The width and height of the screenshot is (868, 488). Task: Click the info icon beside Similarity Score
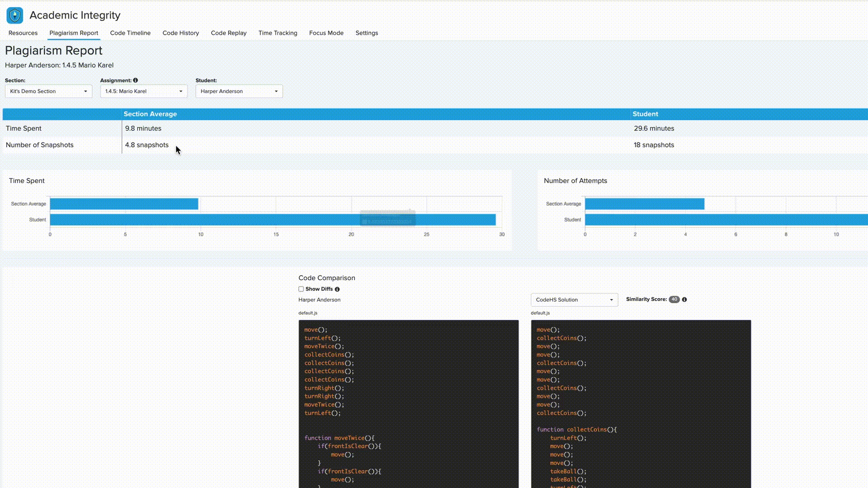click(684, 300)
